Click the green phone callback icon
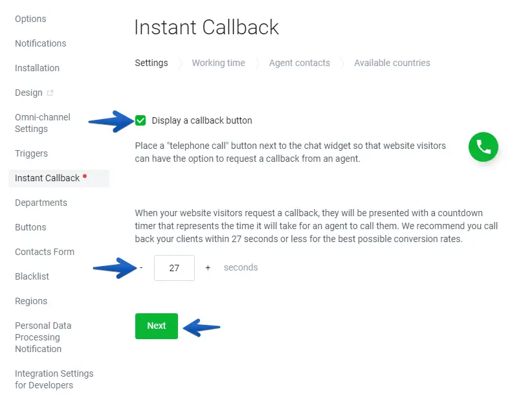Viewport: 532px width, 411px height. click(483, 147)
